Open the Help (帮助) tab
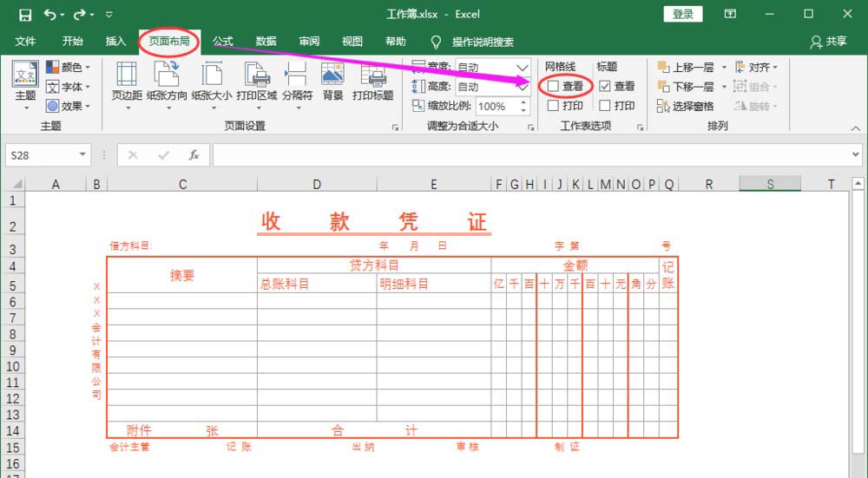868x478 pixels. point(396,42)
